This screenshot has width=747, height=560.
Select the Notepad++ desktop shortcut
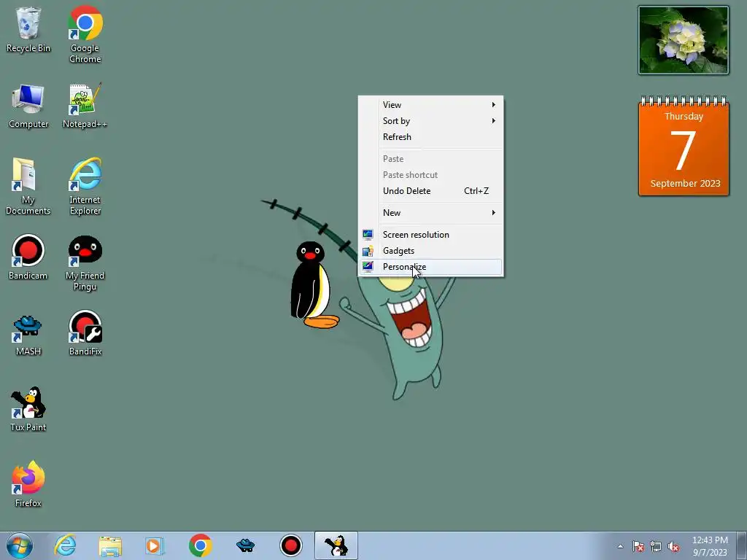click(x=85, y=106)
